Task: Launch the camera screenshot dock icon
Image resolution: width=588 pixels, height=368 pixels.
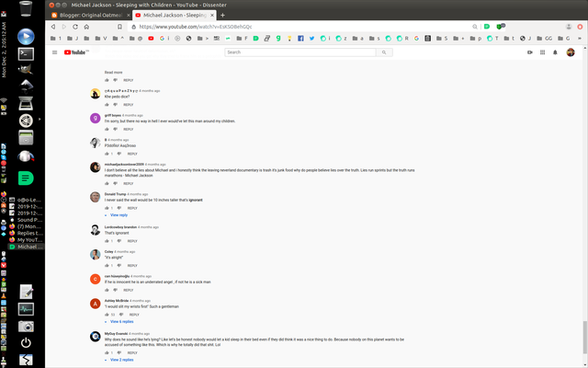Action: pyautogui.click(x=26, y=327)
